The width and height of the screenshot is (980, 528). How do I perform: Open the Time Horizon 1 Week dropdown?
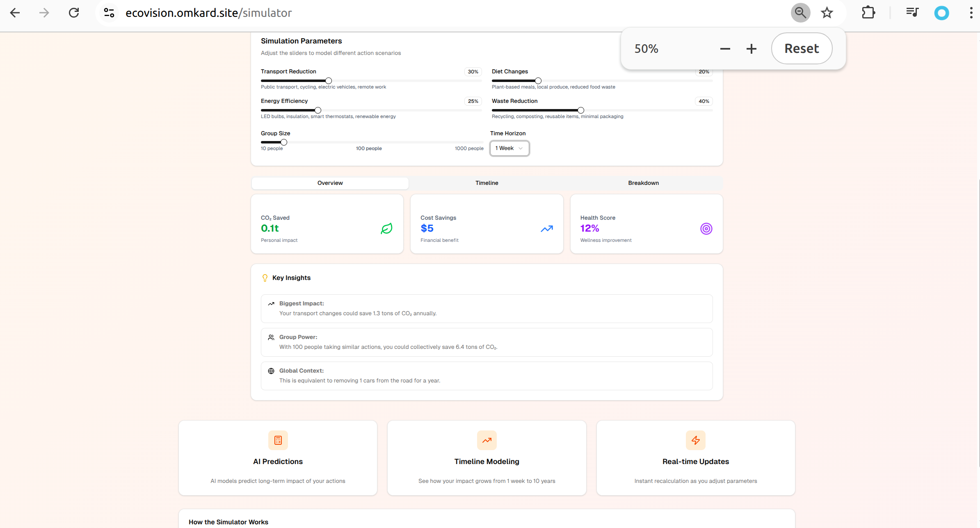[509, 148]
